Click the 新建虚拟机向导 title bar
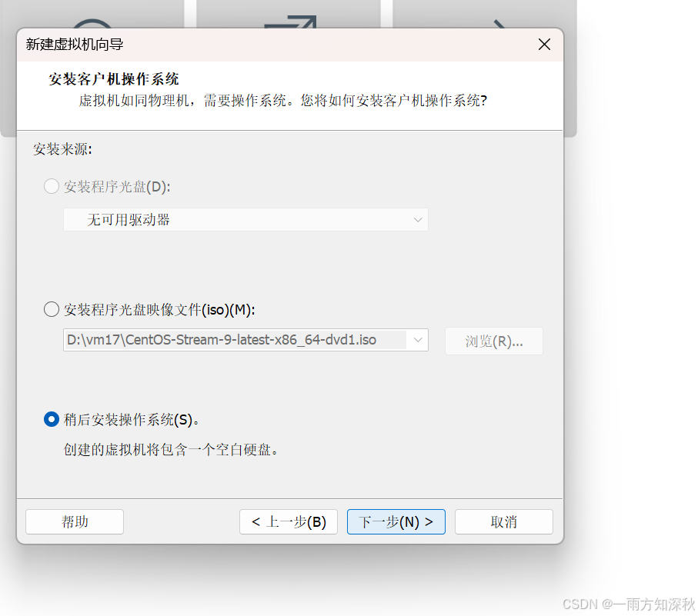The height and width of the screenshot is (616, 698). [x=276, y=45]
